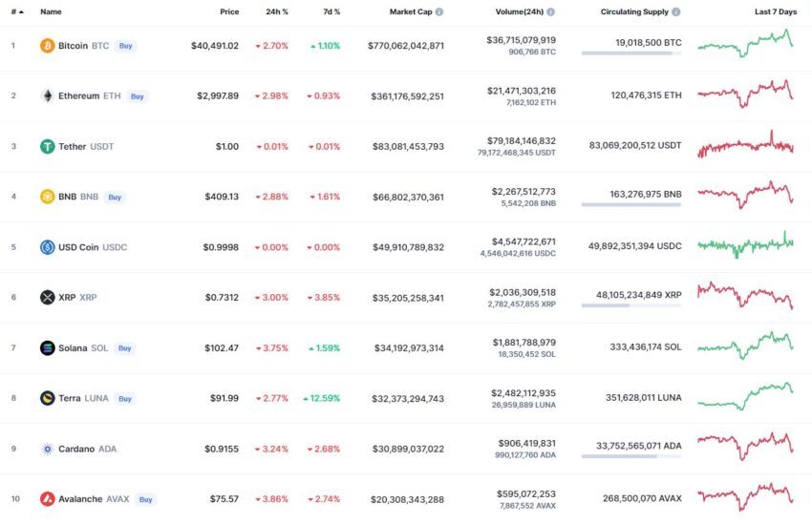This screenshot has height=524, width=812.
Task: Click the Buy button next to Terra LUNA
Action: point(125,399)
